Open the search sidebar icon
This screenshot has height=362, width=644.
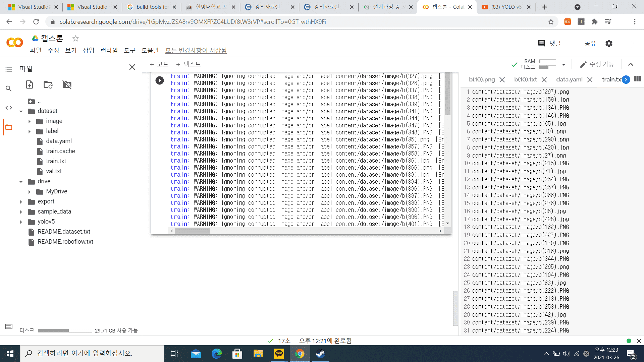[x=9, y=88]
